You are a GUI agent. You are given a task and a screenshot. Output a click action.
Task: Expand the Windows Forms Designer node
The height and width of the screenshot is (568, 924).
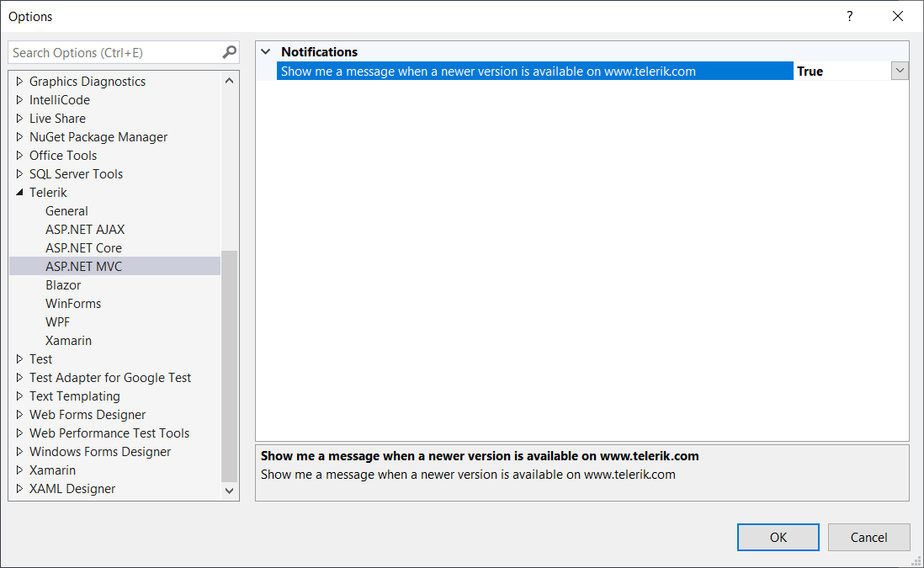tap(19, 451)
